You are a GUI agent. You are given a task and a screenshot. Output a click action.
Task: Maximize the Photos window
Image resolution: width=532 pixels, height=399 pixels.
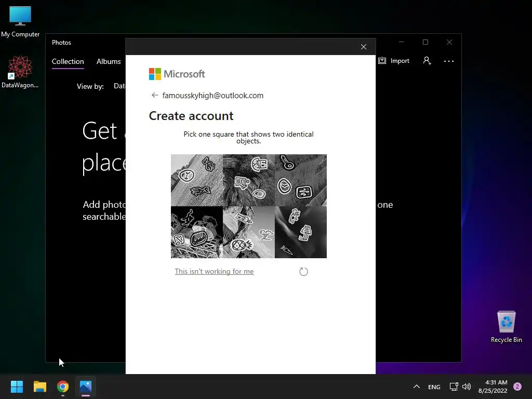click(x=425, y=42)
